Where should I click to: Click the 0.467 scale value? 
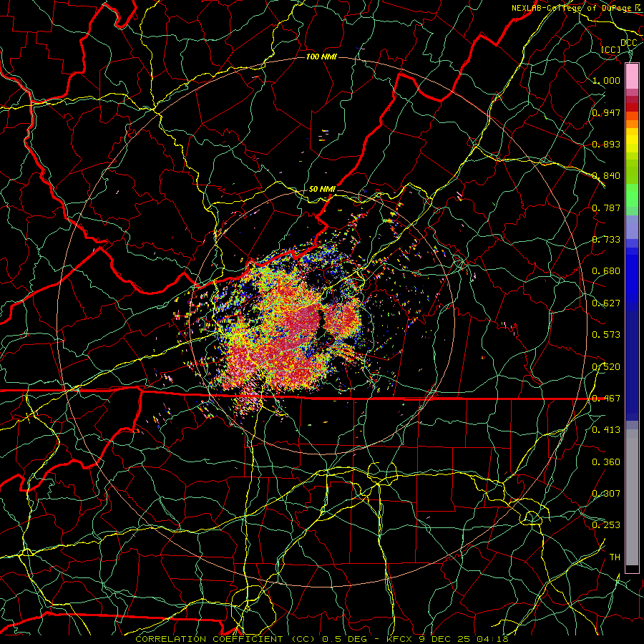click(606, 399)
